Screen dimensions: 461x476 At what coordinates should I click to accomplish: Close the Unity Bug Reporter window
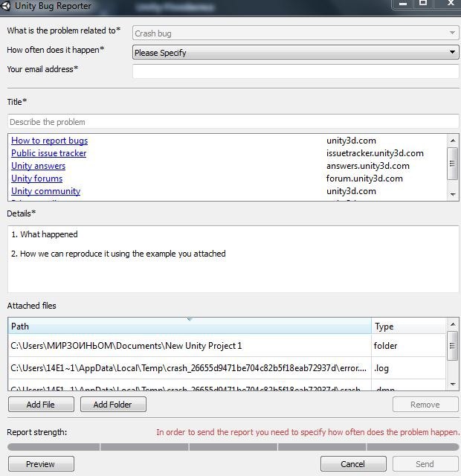(451, 4)
